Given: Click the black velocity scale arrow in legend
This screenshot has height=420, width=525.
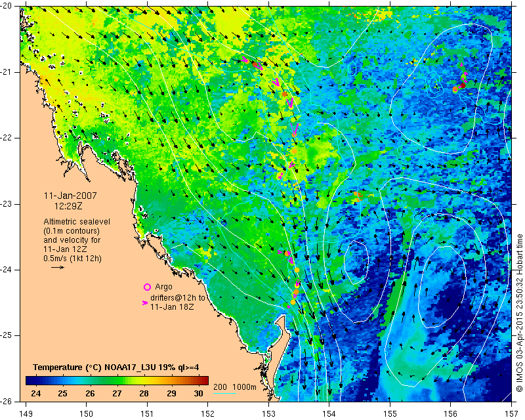Looking at the screenshot, I should (58, 267).
